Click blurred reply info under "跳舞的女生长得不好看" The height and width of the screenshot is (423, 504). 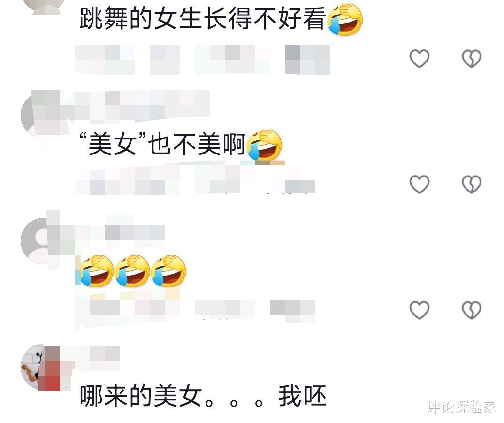[203, 60]
